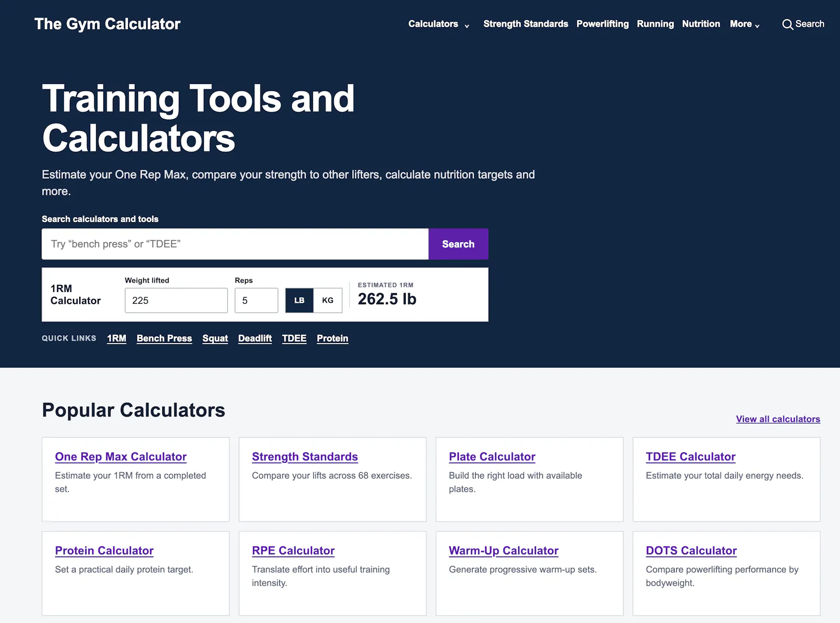Viewport: 840px width, 623px height.
Task: Click the Reps input field
Action: [256, 300]
